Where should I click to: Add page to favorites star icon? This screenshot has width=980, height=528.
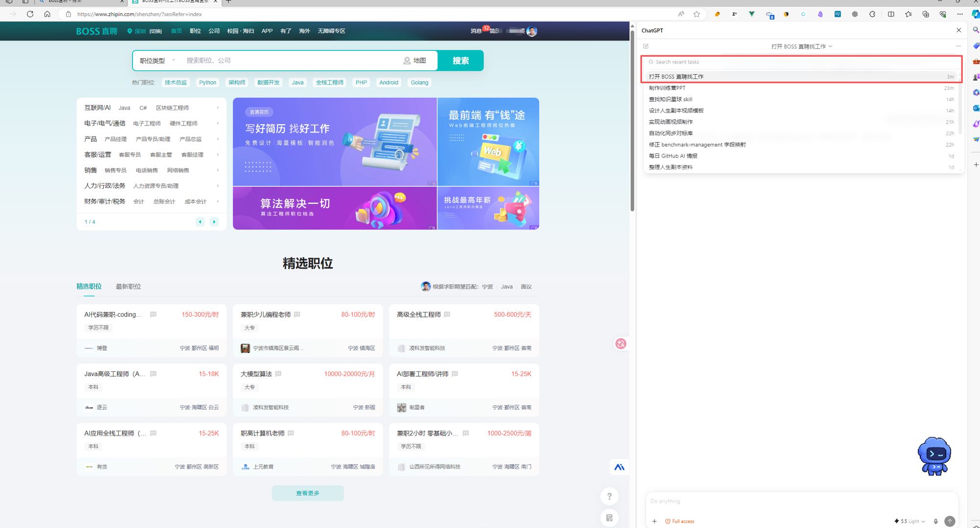tap(697, 14)
